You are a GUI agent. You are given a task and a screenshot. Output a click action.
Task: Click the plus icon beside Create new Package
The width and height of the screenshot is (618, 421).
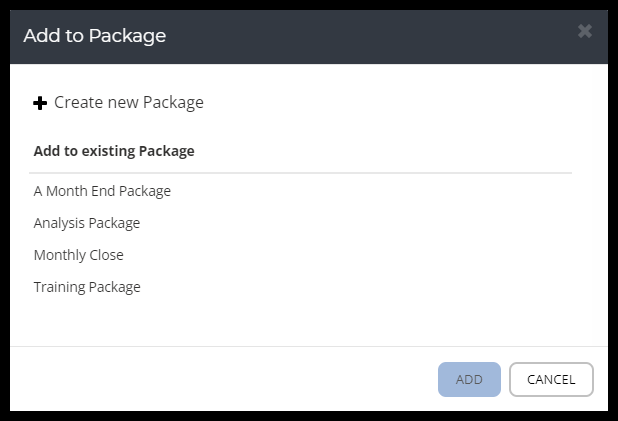click(40, 103)
